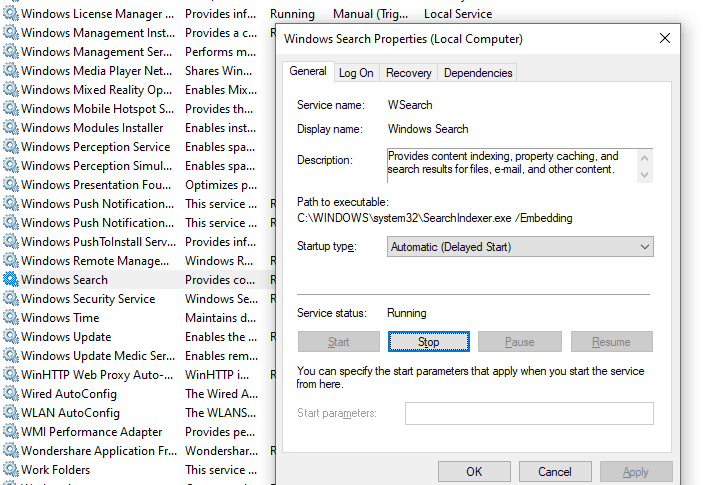The width and height of the screenshot is (712, 485).
Task: Open the Dependencies tab
Action: coord(478,73)
